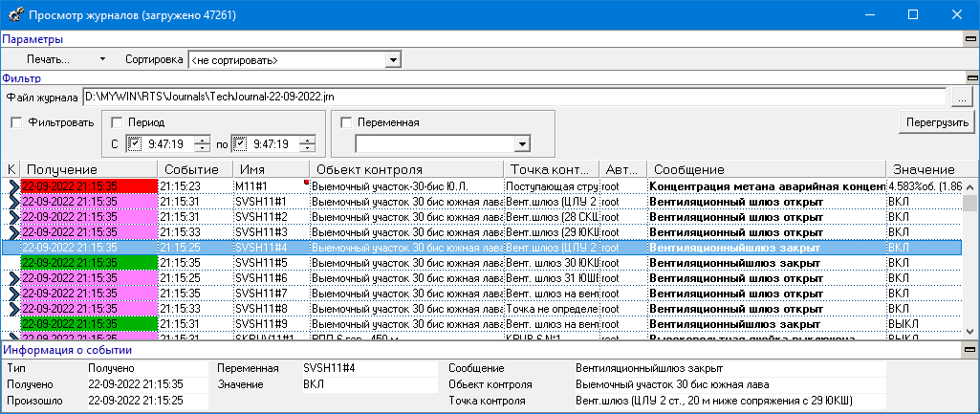Click arrow marker on SVSH11#7 row
Viewport: 980px width, 414px height.
coord(13,294)
